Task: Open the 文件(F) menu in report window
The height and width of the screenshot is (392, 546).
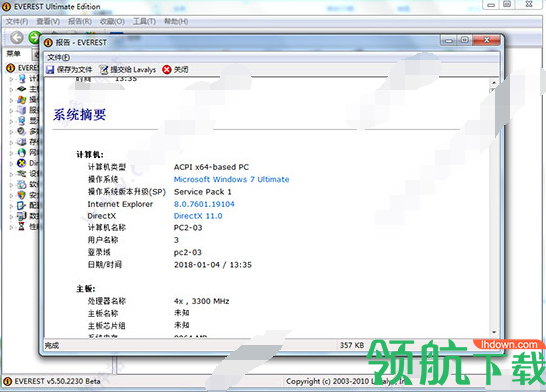Action: (x=58, y=57)
